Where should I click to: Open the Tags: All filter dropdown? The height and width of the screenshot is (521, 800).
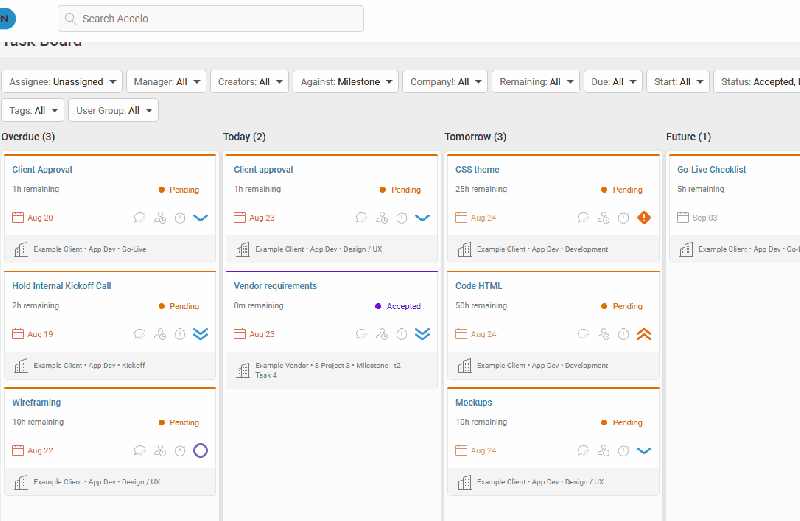33,110
